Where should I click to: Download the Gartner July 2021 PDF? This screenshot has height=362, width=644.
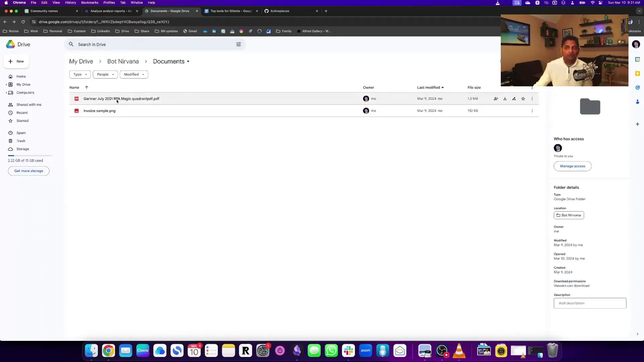tap(505, 99)
